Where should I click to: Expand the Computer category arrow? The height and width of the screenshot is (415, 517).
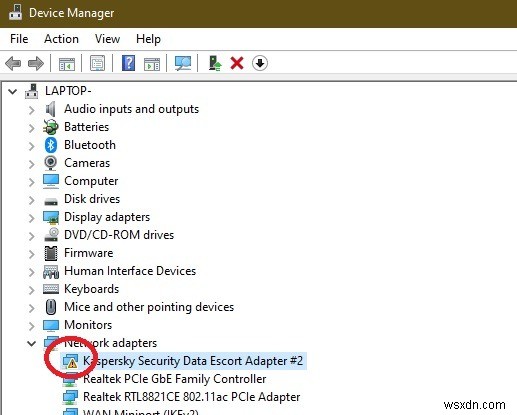tap(32, 182)
